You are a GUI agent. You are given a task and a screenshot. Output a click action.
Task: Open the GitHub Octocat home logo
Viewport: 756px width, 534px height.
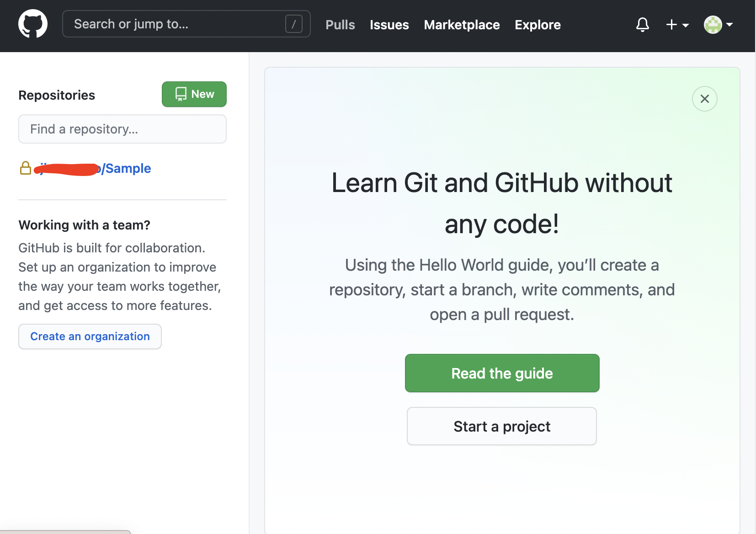click(33, 24)
